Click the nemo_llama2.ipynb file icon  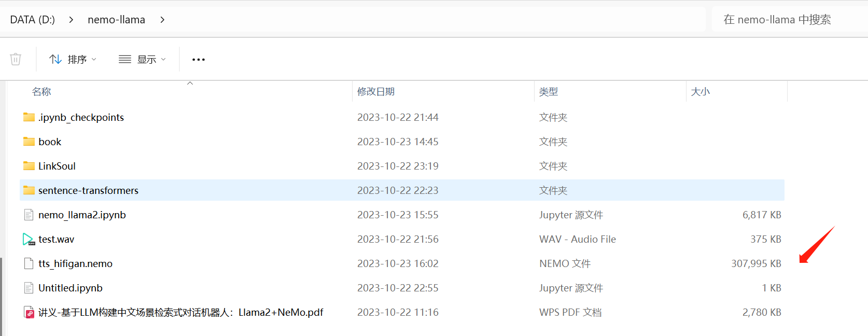point(29,215)
